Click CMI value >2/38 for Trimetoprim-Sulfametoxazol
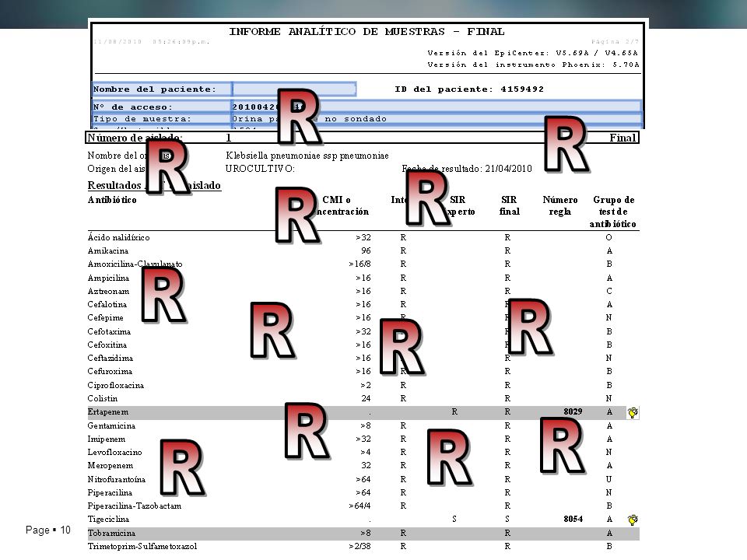This screenshot has width=747, height=560. (360, 546)
